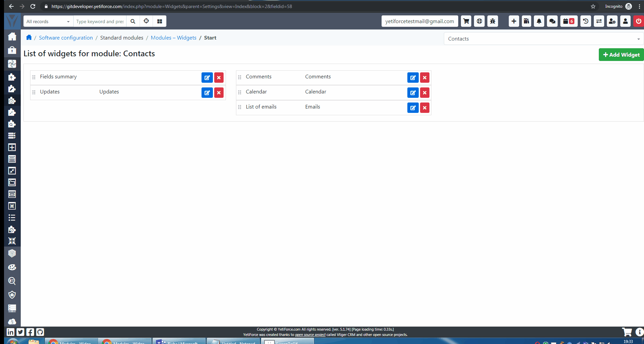
Task: Click the YetiForce logo
Action: pos(12,21)
